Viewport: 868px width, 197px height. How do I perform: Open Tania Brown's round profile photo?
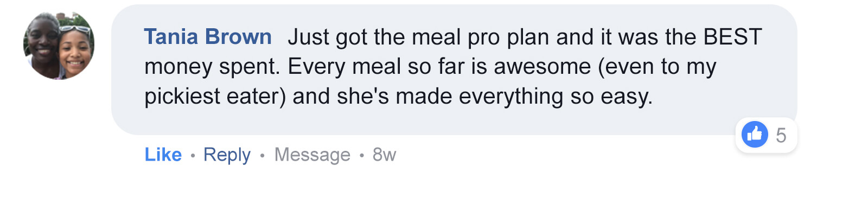(x=59, y=45)
